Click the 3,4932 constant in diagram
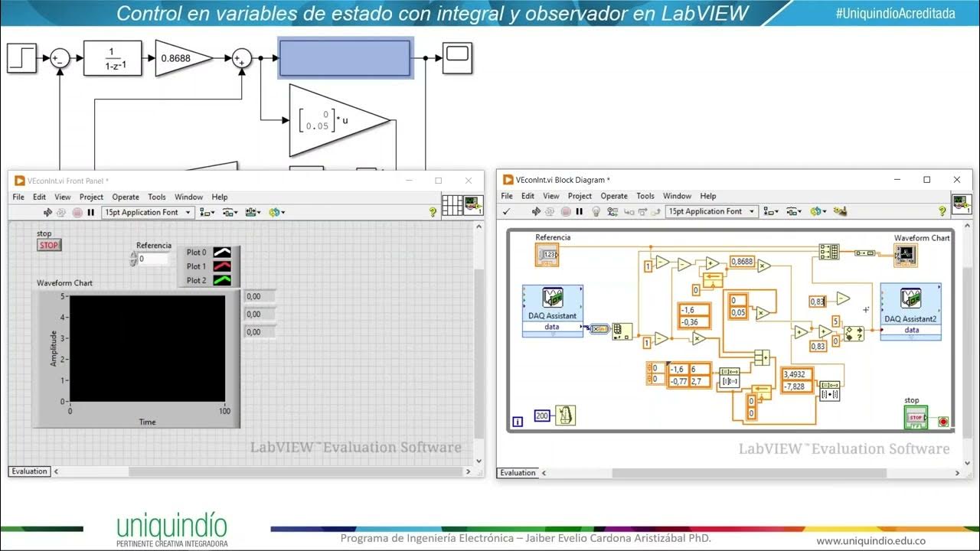This screenshot has width=980, height=551. pyautogui.click(x=796, y=373)
